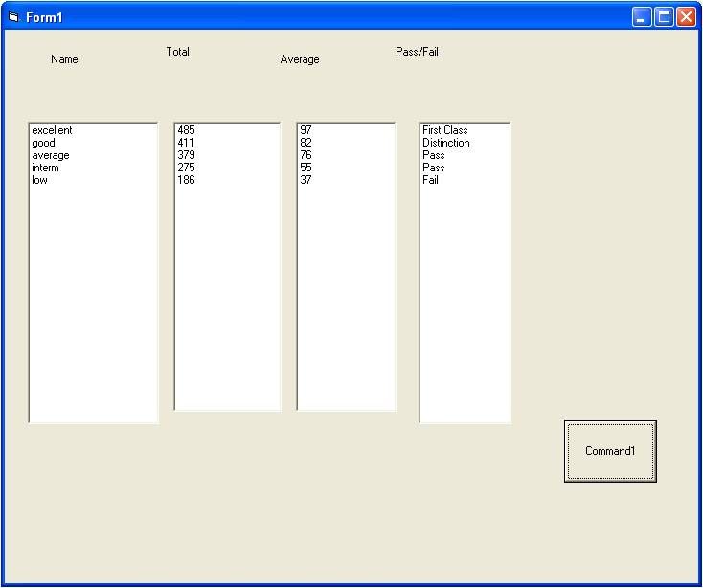Select 37 in the Average list
Image resolution: width=703 pixels, height=588 pixels.
pos(306,180)
